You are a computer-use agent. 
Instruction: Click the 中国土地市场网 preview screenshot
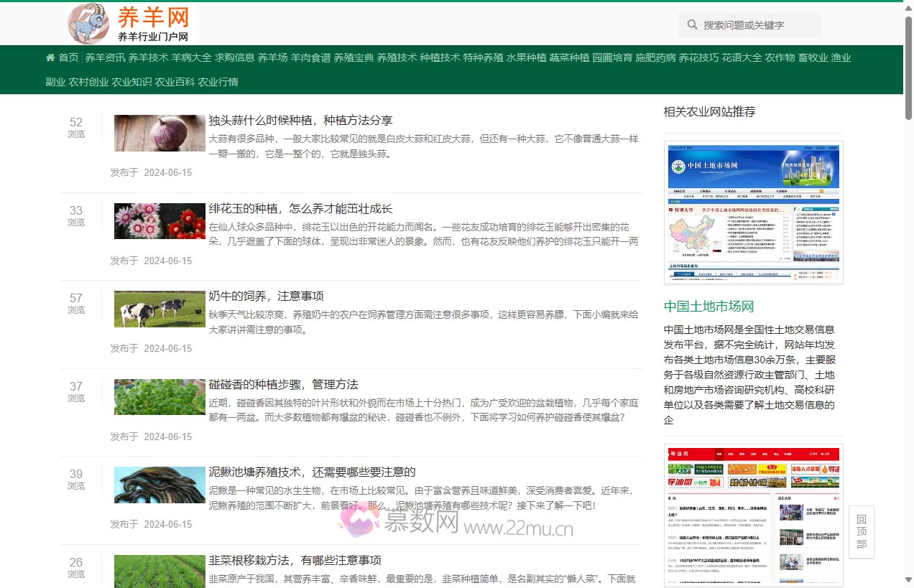[754, 212]
